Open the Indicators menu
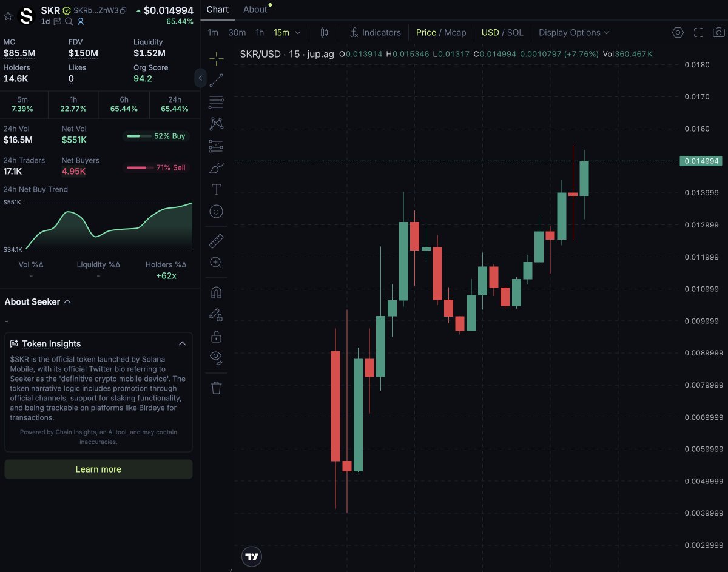The image size is (728, 572). pyautogui.click(x=376, y=33)
